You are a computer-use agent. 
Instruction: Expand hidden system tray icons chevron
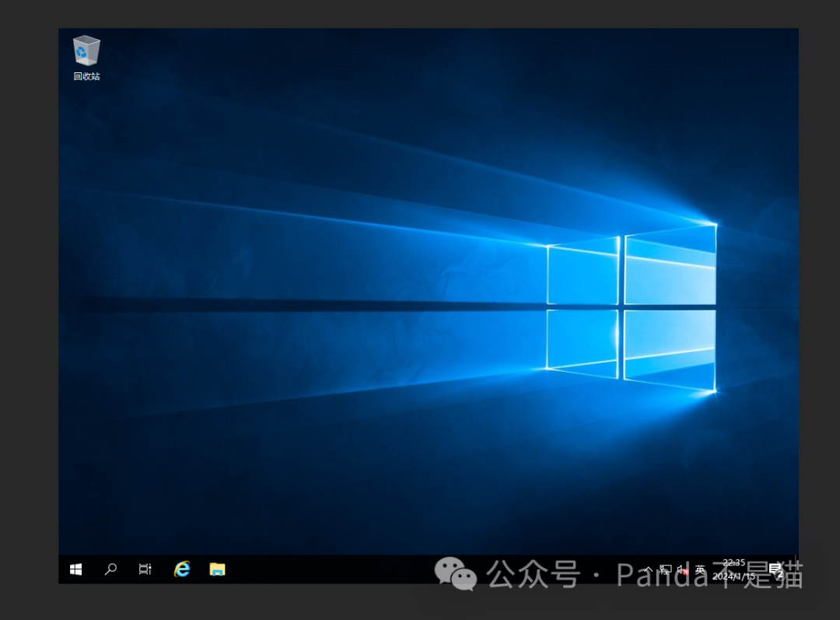click(648, 569)
